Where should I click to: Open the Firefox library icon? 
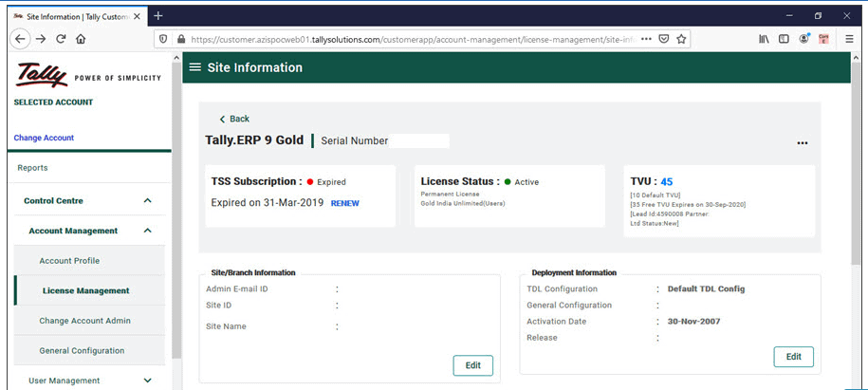tap(764, 39)
